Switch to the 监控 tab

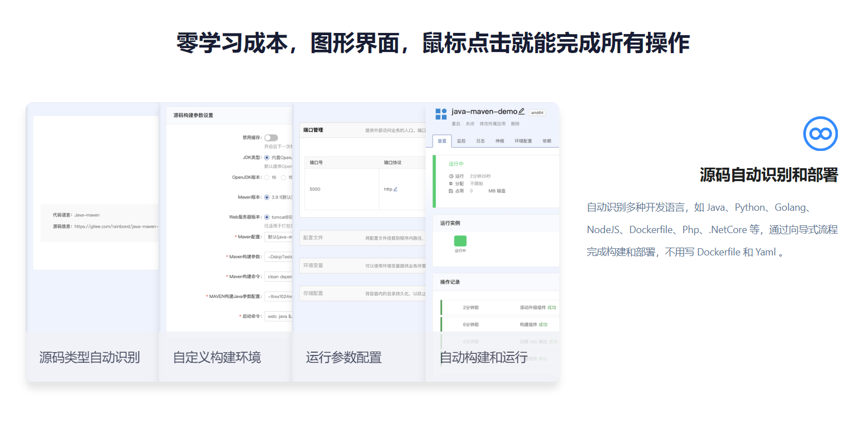461,141
